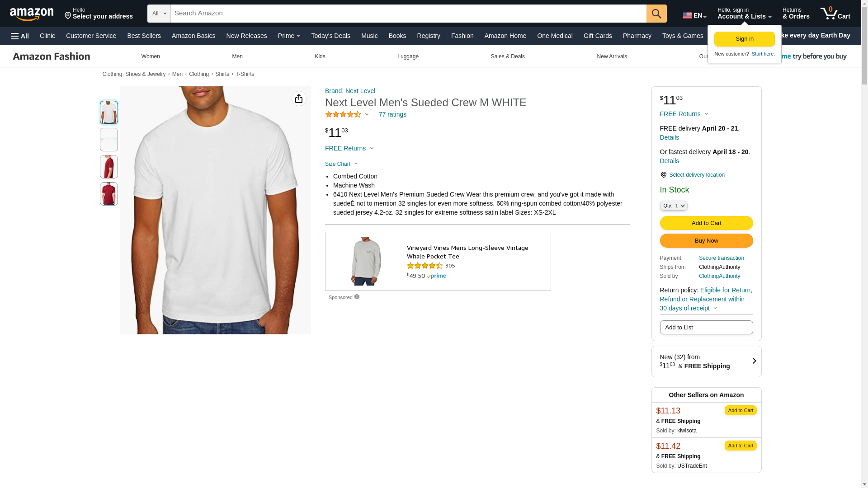This screenshot has height=488, width=868.
Task: Click the Add to Cart button
Action: pyautogui.click(x=706, y=223)
